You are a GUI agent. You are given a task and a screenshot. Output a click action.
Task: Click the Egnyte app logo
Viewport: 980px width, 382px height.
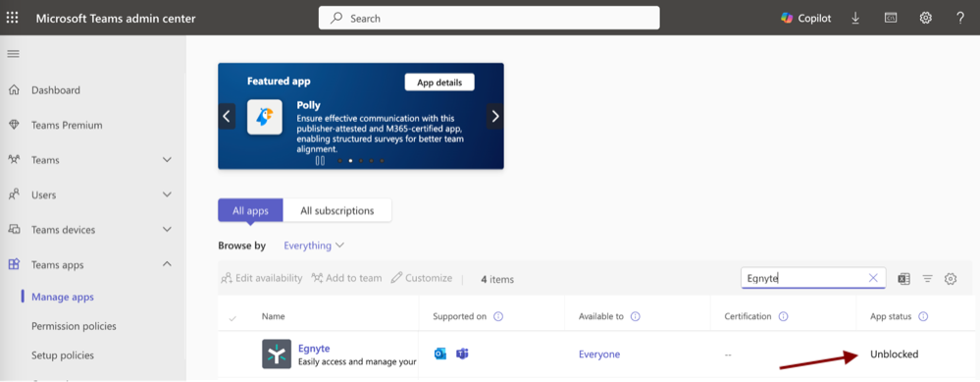pyautogui.click(x=277, y=355)
